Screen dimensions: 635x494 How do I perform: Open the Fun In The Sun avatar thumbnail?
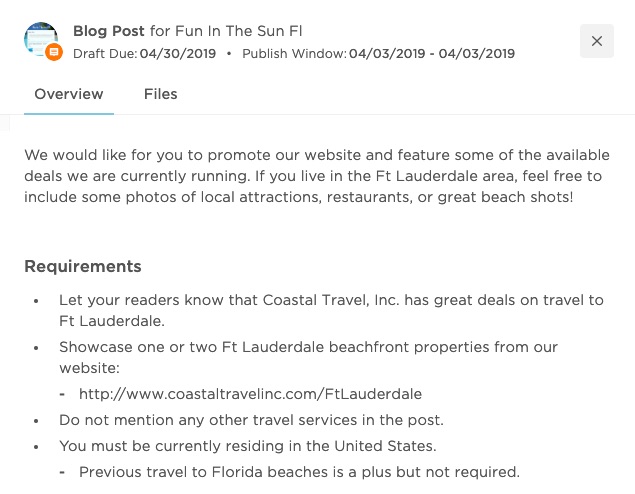[40, 38]
